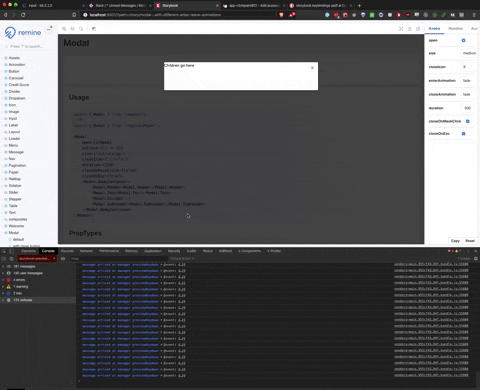Open the DevTools Memory tab
The height and width of the screenshot is (390, 480).
[x=131, y=251]
